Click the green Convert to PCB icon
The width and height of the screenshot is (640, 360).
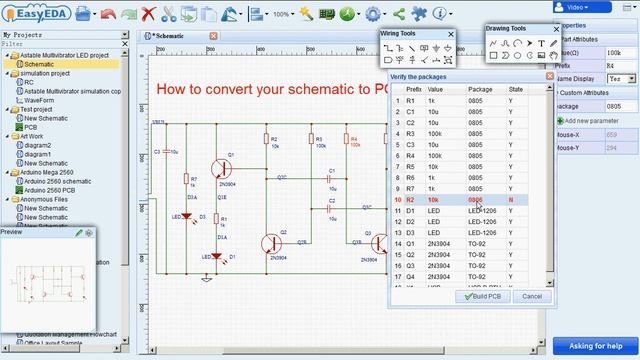(x=327, y=14)
